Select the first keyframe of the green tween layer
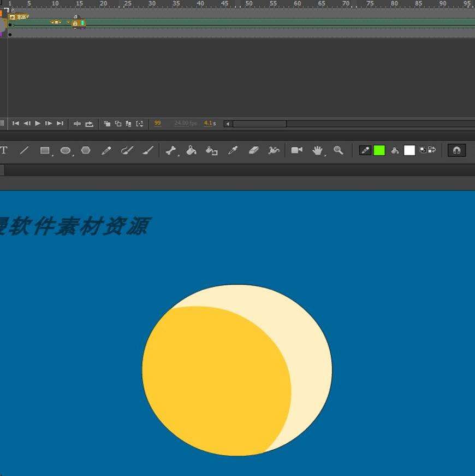Viewport: 475px width, 476px height. coord(10,25)
